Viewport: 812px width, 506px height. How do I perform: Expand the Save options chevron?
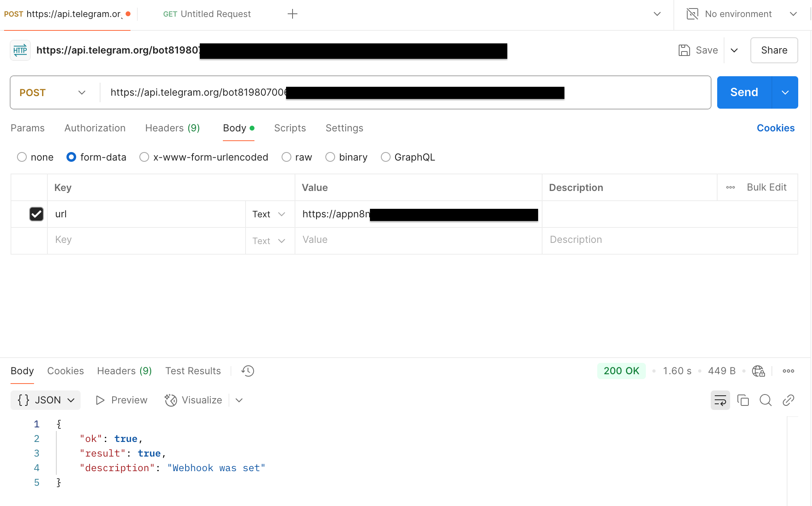pyautogui.click(x=734, y=50)
